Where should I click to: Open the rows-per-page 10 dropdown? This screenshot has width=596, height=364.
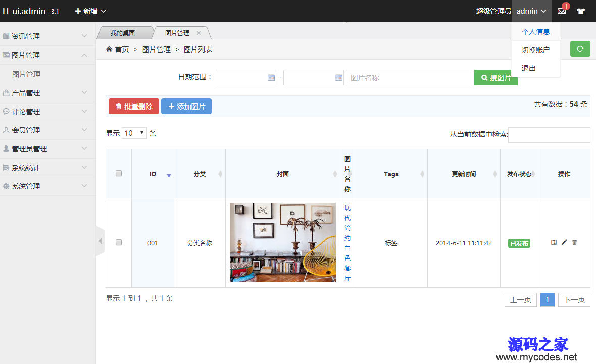[134, 133]
